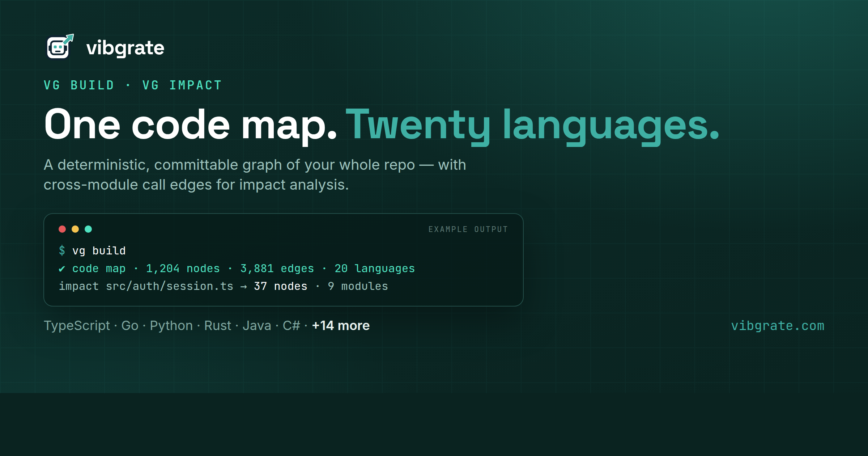Image resolution: width=868 pixels, height=456 pixels.
Task: Click the +14 more languages text
Action: tap(341, 326)
